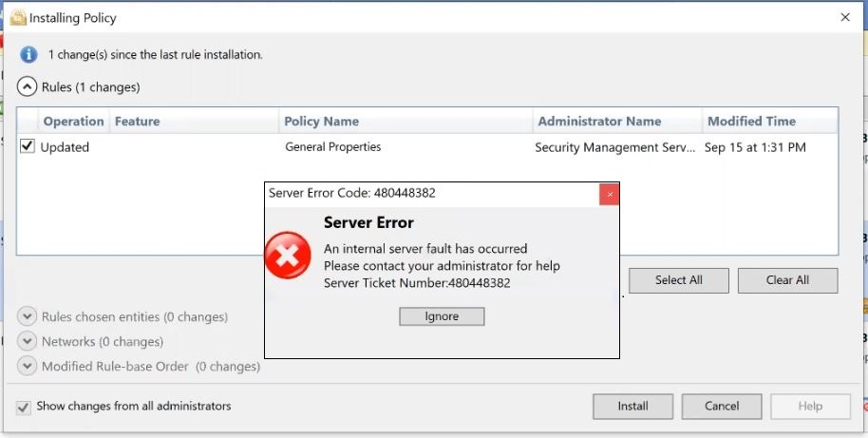This screenshot has width=868, height=438.
Task: Cancel the Installing Policy dialog
Action: coord(722,407)
